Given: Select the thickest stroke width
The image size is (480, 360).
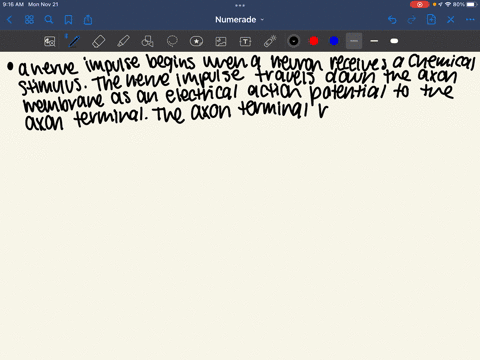Looking at the screenshot, I should (394, 41).
